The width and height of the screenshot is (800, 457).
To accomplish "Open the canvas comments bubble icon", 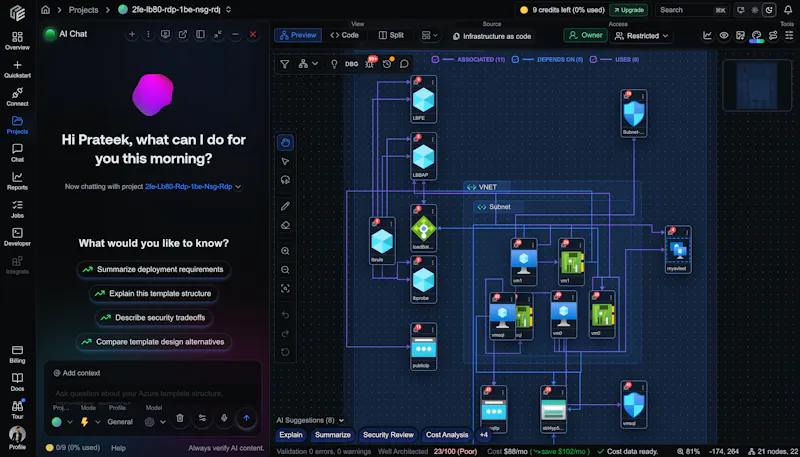I will (x=404, y=64).
